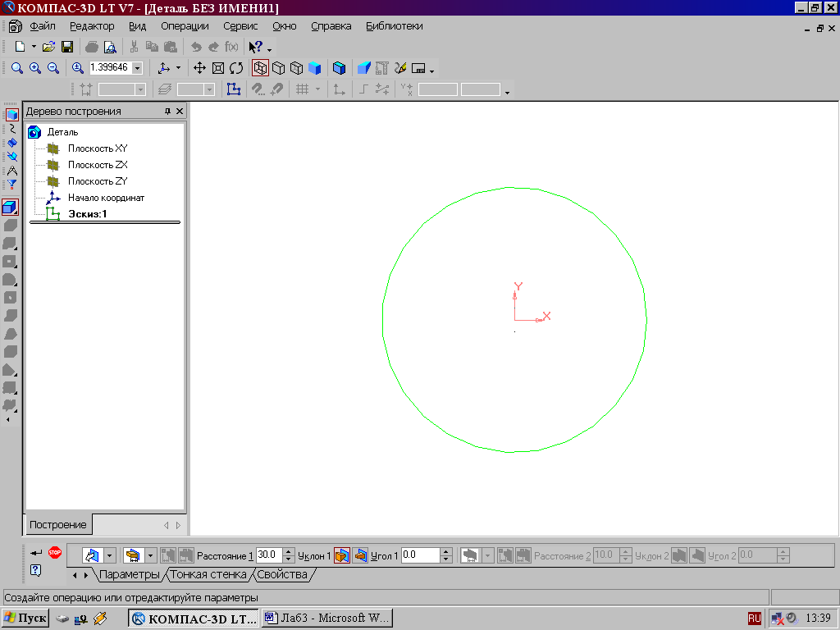Open the zoom scale dropdown

137,68
